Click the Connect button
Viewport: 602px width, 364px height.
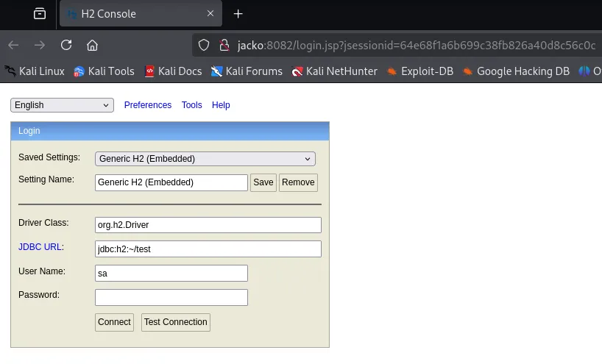click(x=114, y=322)
